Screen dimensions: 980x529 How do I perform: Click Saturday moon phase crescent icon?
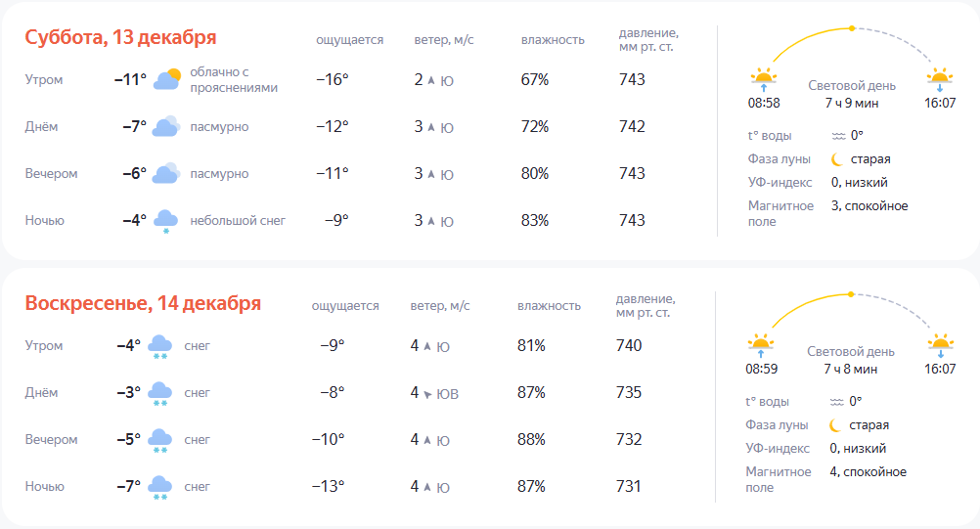pos(837,158)
